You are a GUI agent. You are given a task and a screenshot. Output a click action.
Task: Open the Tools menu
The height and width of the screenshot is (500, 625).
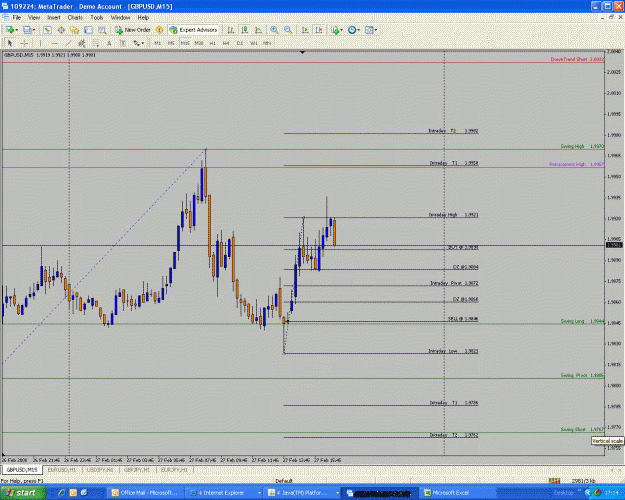(x=96, y=18)
